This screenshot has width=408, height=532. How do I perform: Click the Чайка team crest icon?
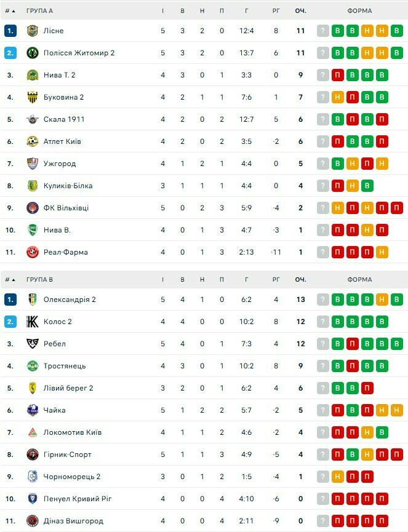[33, 410]
